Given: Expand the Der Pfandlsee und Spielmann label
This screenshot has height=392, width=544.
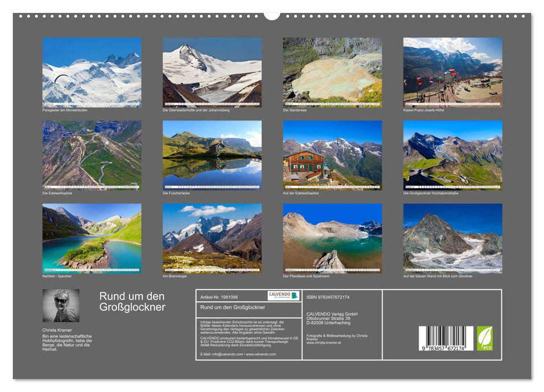Looking at the screenshot, I should point(308,276).
